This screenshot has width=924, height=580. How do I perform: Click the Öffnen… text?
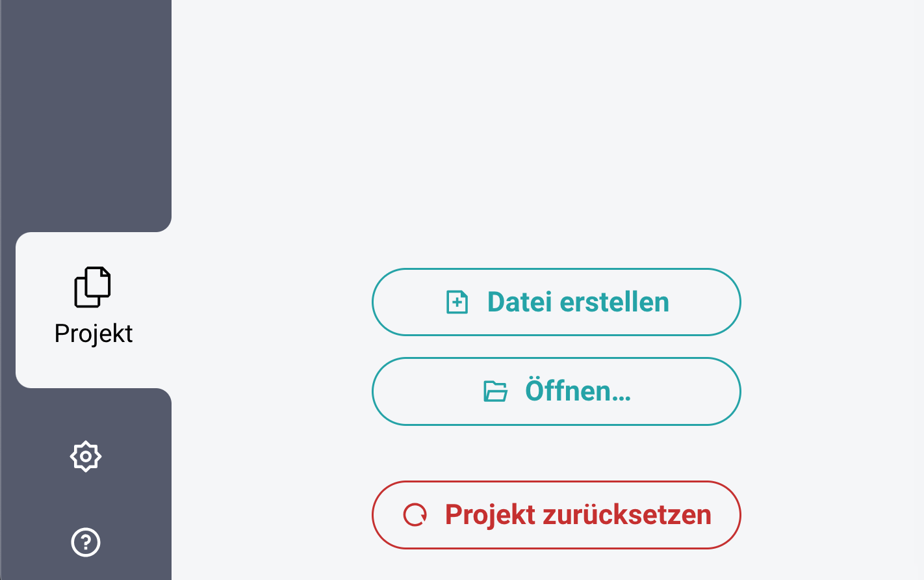pyautogui.click(x=578, y=391)
